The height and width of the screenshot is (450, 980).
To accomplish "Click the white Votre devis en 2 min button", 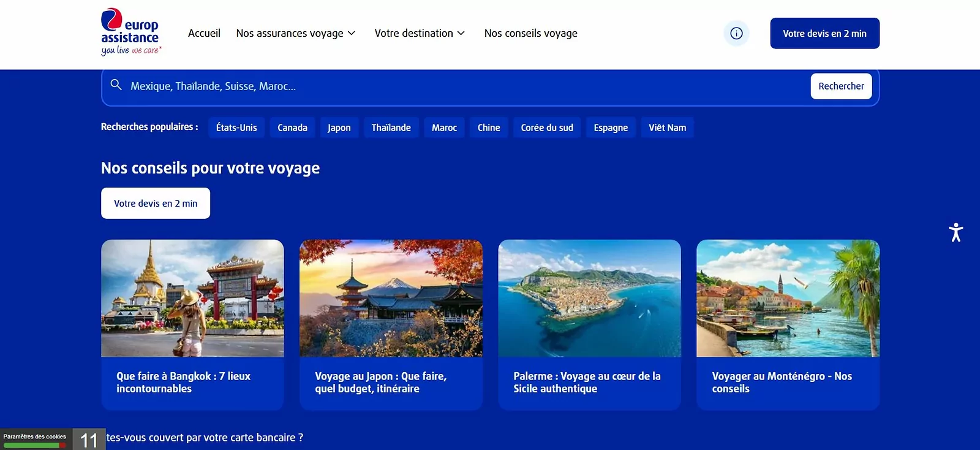I will tap(156, 203).
